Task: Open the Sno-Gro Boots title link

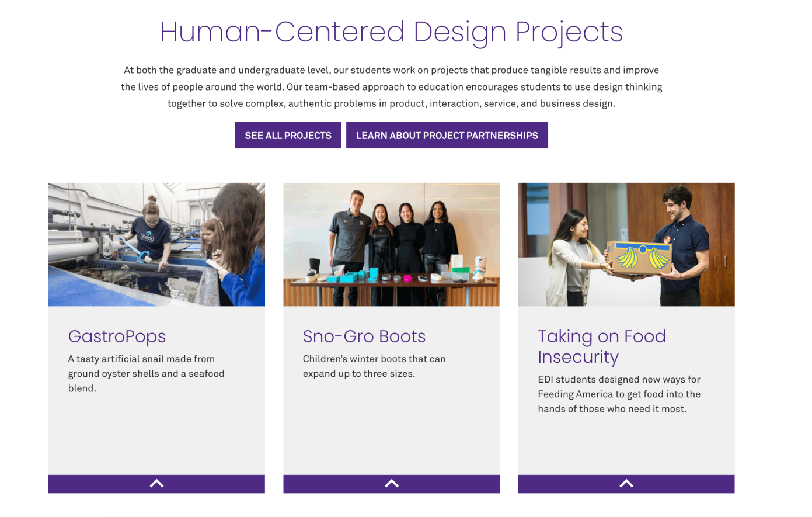Action: [364, 336]
